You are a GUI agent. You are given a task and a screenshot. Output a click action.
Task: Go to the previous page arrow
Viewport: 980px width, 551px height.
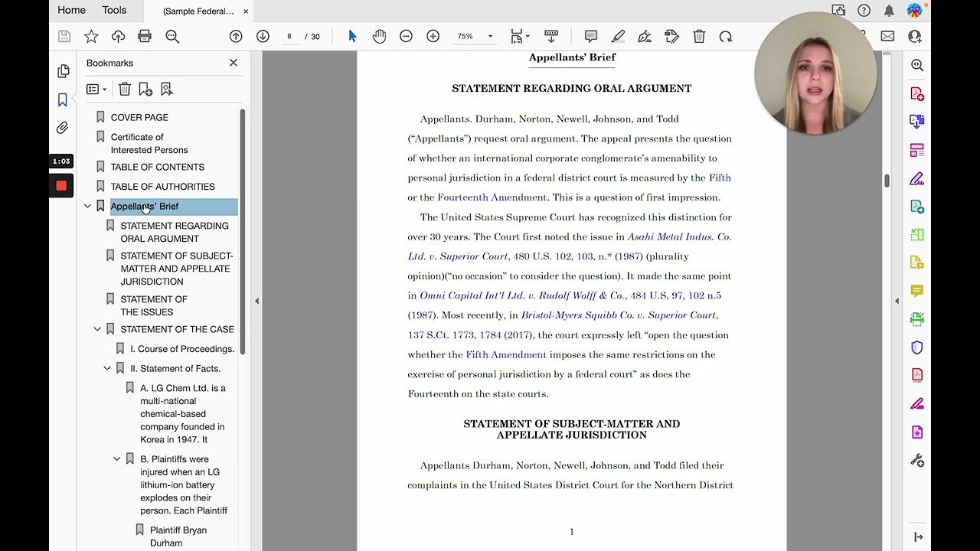pos(236,36)
